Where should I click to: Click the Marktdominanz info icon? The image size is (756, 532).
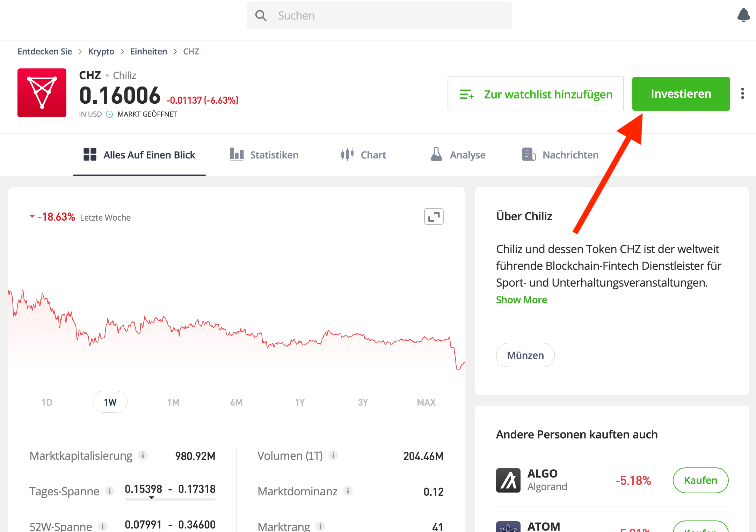(x=348, y=491)
